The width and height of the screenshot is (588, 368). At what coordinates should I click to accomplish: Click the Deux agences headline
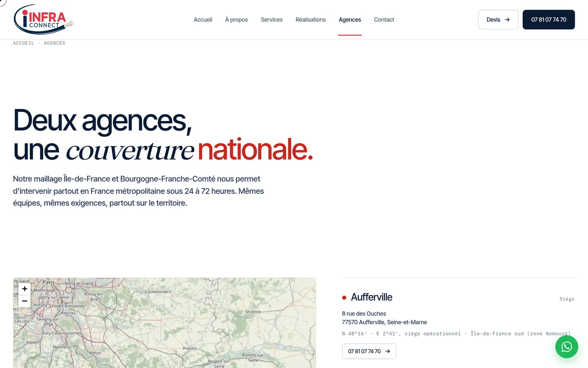point(102,121)
